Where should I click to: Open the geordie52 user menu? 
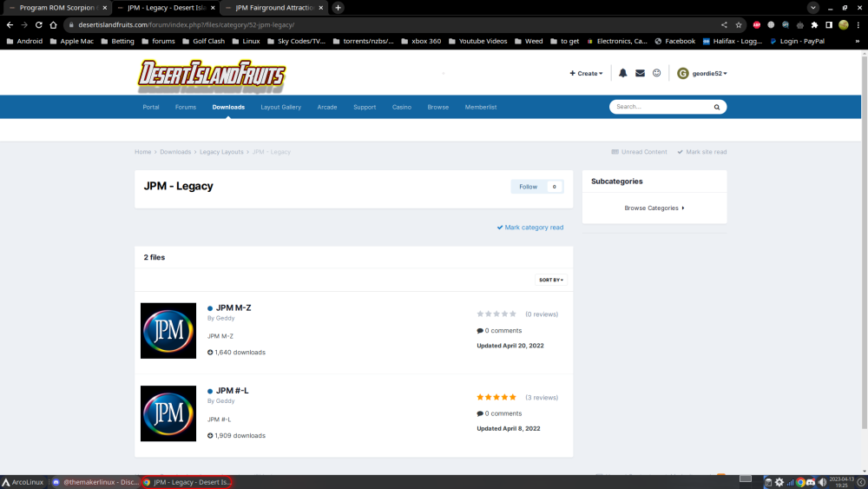click(x=709, y=73)
